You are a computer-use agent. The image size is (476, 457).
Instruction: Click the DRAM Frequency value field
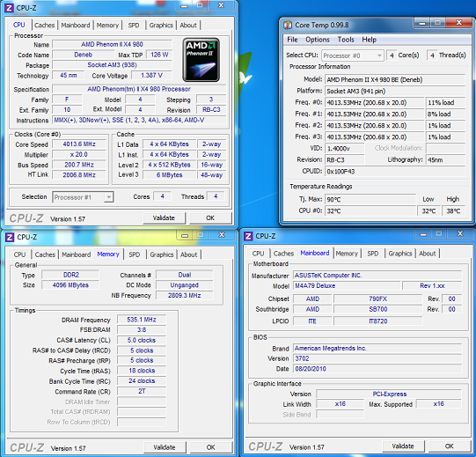[142, 320]
